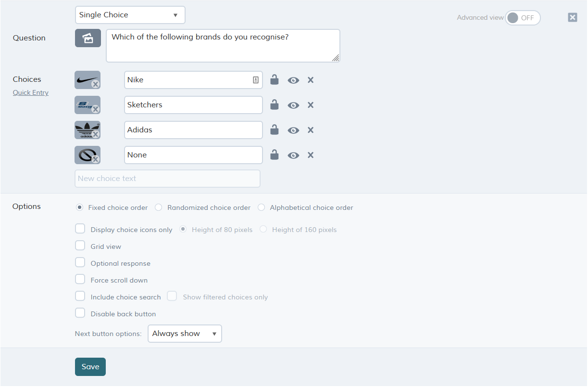Screen dimensions: 588x388
Task: Enable Include choice search
Action: (80, 296)
